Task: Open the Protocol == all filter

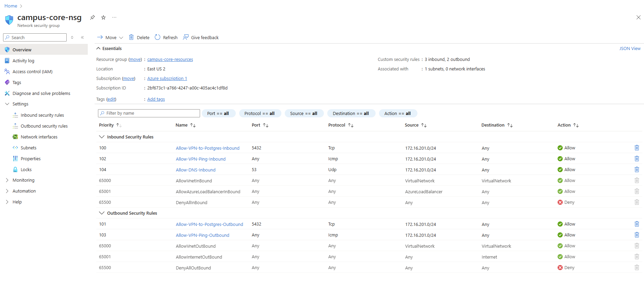Action: coord(260,113)
